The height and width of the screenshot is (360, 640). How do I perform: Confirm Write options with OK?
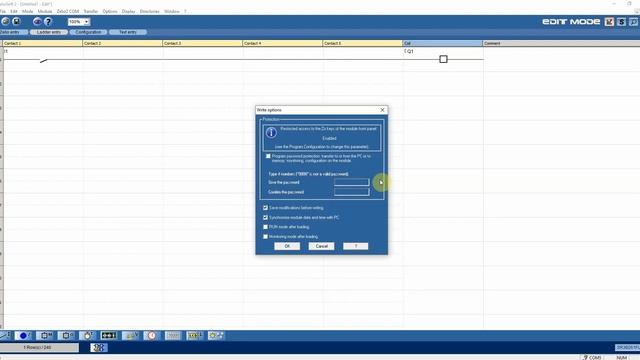[x=287, y=246]
